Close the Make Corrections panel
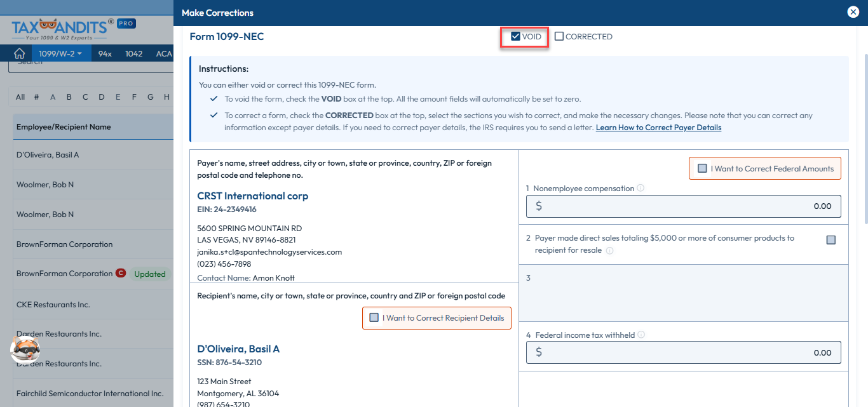868x407 pixels. coord(853,12)
